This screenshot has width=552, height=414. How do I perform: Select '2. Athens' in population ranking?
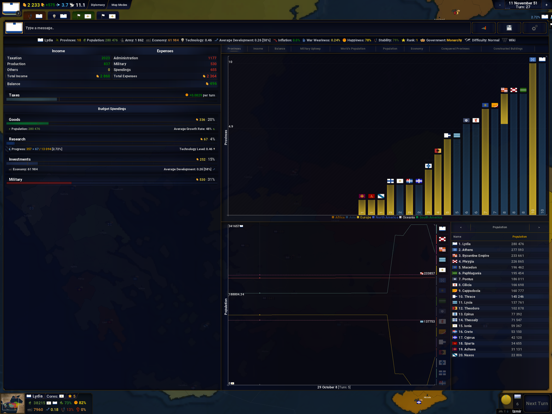coord(500,250)
